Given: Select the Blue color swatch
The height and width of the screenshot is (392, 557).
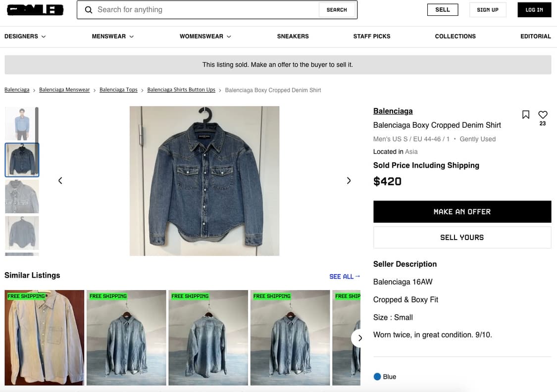Looking at the screenshot, I should click(377, 377).
